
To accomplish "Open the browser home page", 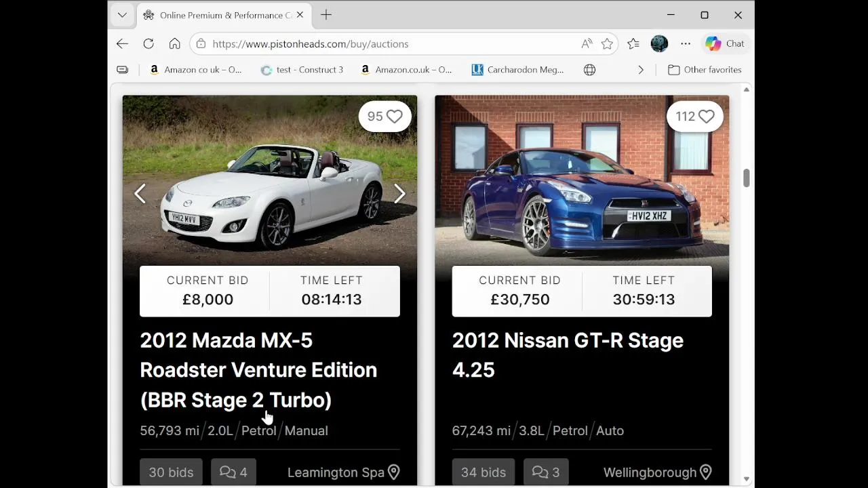I will coord(175,43).
